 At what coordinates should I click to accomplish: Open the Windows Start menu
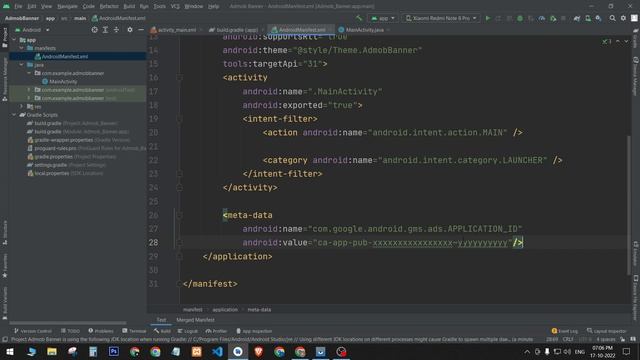tap(10, 351)
